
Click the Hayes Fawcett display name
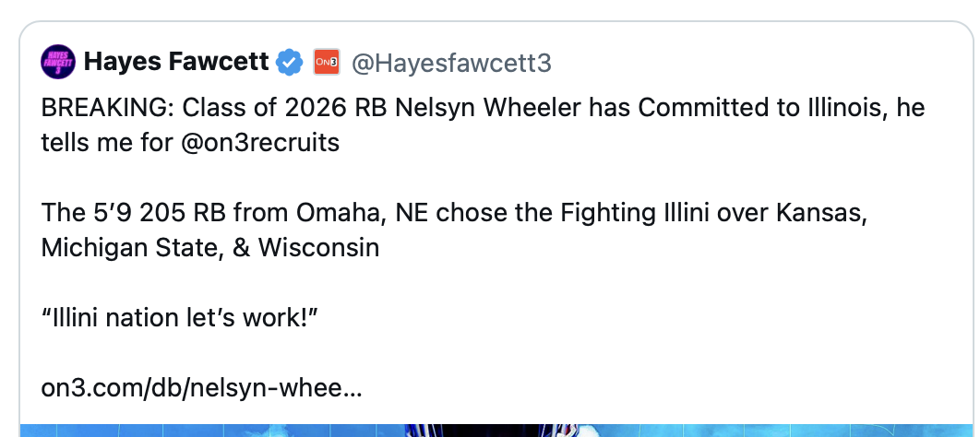178,63
